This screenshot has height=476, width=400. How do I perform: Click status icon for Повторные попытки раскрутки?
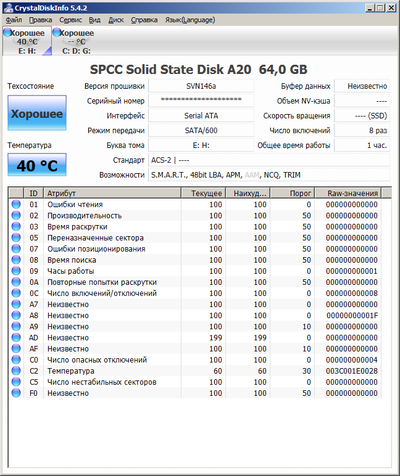click(x=16, y=282)
